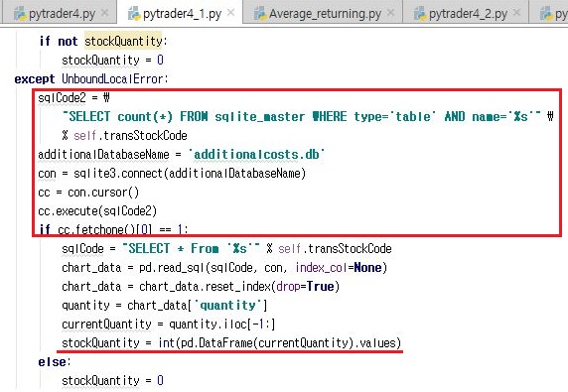
Task: Click '% self.transStockCode' under the count(*) query
Action: click(x=124, y=135)
